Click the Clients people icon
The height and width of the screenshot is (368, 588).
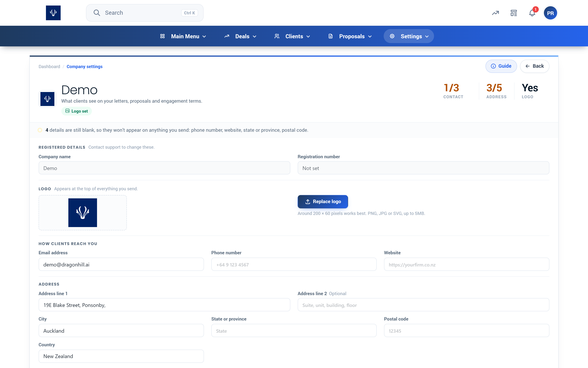[277, 36]
